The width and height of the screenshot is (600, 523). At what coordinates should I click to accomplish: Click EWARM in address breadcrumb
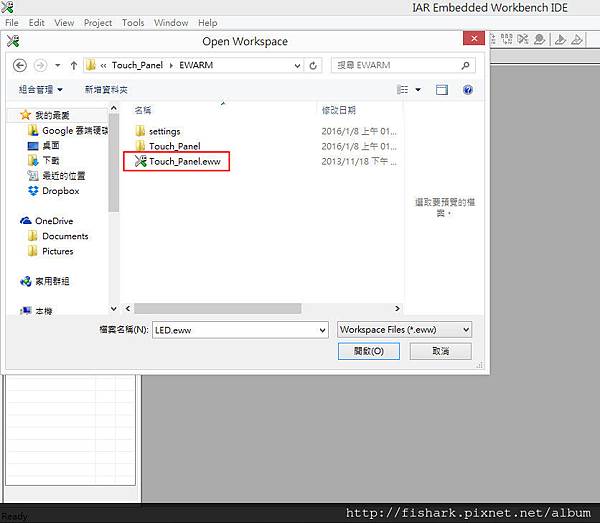point(196,65)
